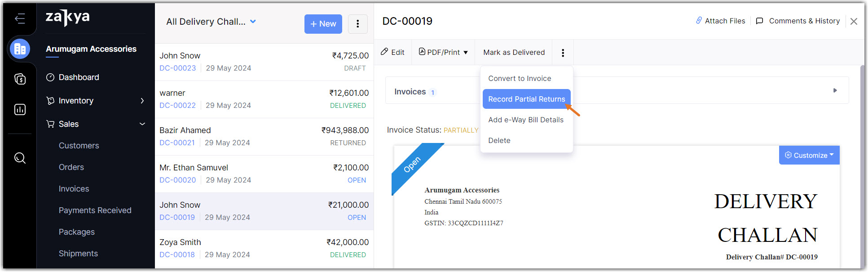Click the Customize gear icon

pos(788,155)
